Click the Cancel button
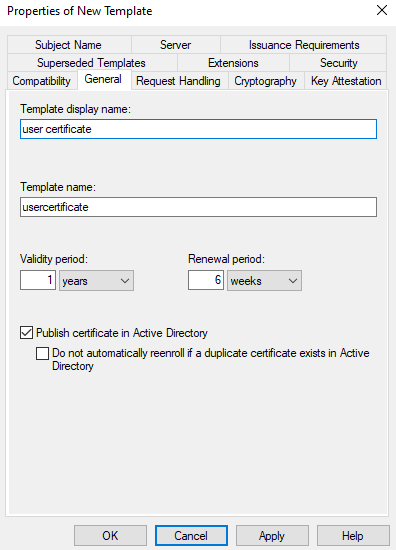Screen dimensions: 396x550 (x=191, y=536)
